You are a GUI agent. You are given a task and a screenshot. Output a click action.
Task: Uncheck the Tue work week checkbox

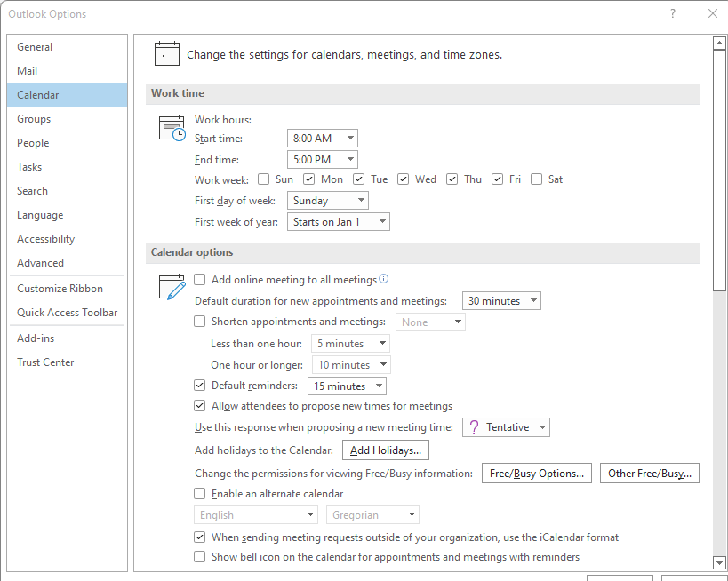click(358, 179)
